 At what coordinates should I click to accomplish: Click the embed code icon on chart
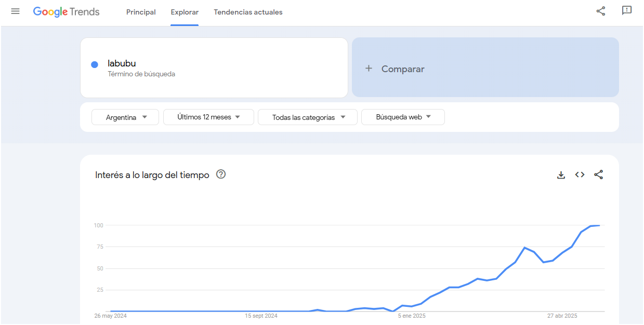coord(580,175)
